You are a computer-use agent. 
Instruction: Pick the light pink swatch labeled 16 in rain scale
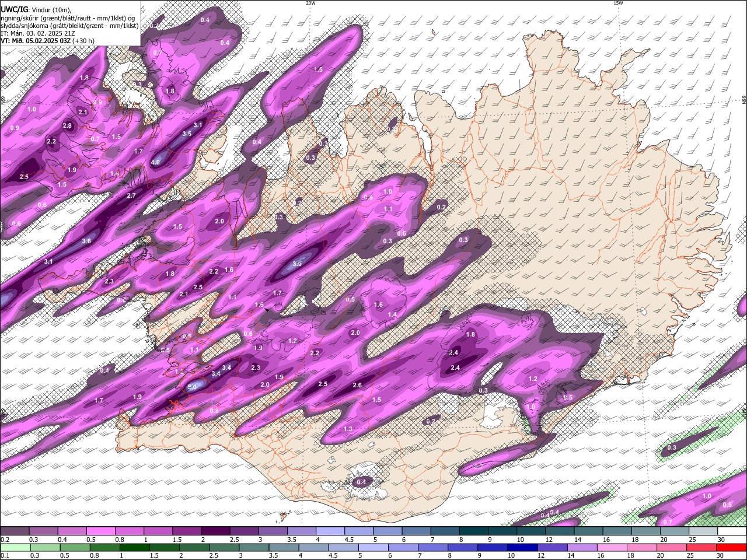(613, 547)
